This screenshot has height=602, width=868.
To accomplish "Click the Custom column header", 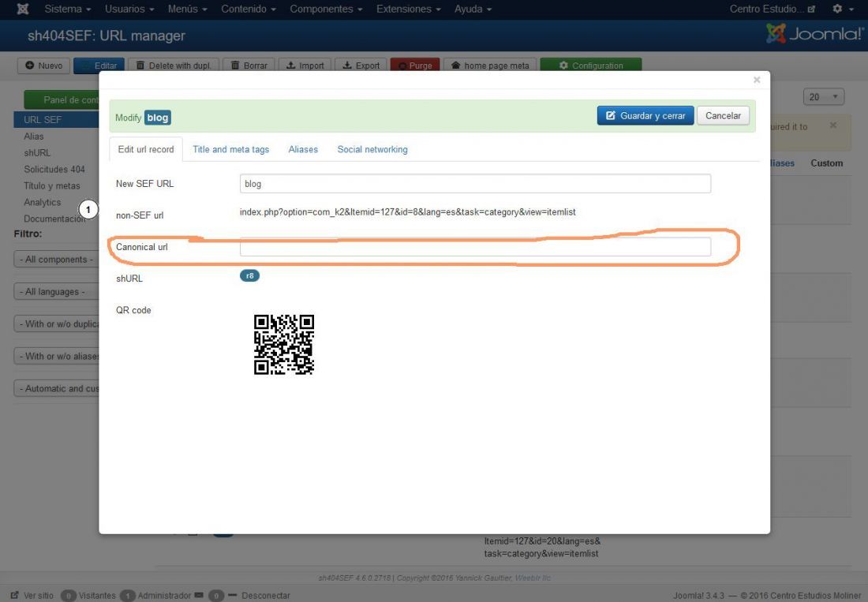I will [826, 163].
